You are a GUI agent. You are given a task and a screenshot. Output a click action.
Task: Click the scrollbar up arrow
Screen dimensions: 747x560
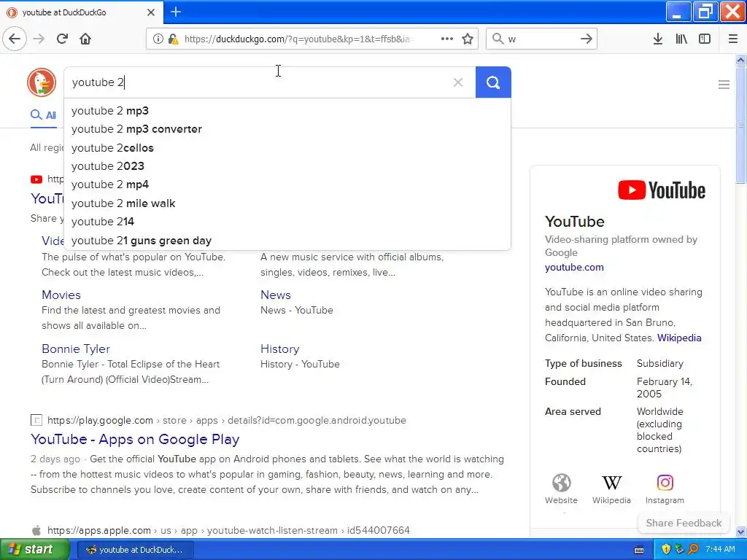coord(740,60)
